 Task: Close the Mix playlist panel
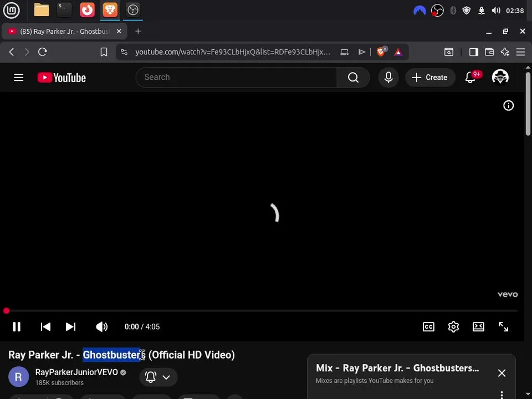502,373
